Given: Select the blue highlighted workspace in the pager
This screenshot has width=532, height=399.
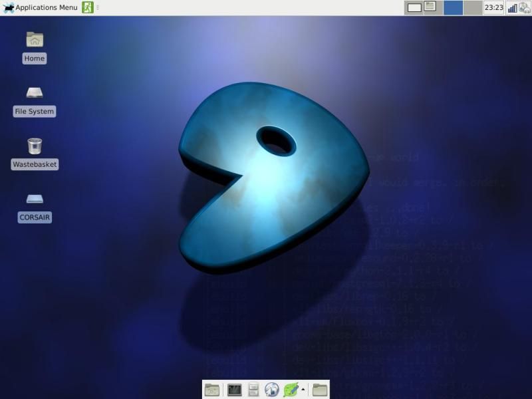Looking at the screenshot, I should [x=453, y=7].
